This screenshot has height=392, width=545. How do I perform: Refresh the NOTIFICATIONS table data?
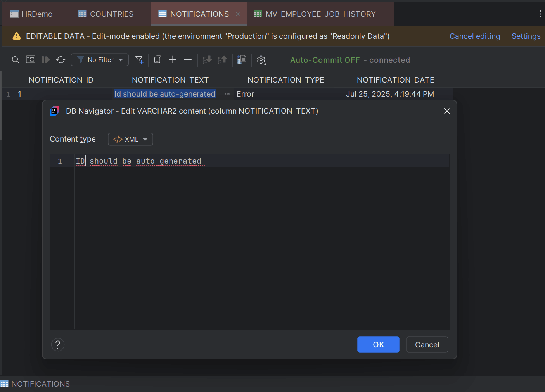pos(61,60)
